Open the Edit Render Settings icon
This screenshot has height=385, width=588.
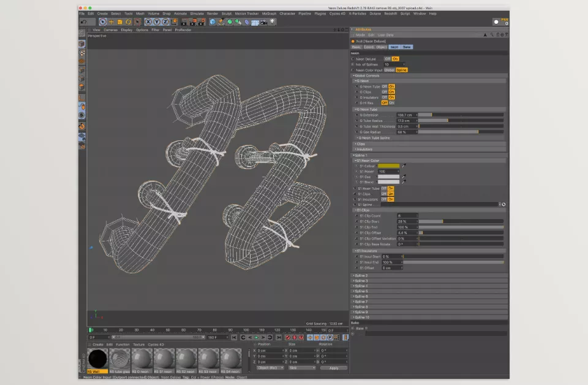click(x=202, y=22)
